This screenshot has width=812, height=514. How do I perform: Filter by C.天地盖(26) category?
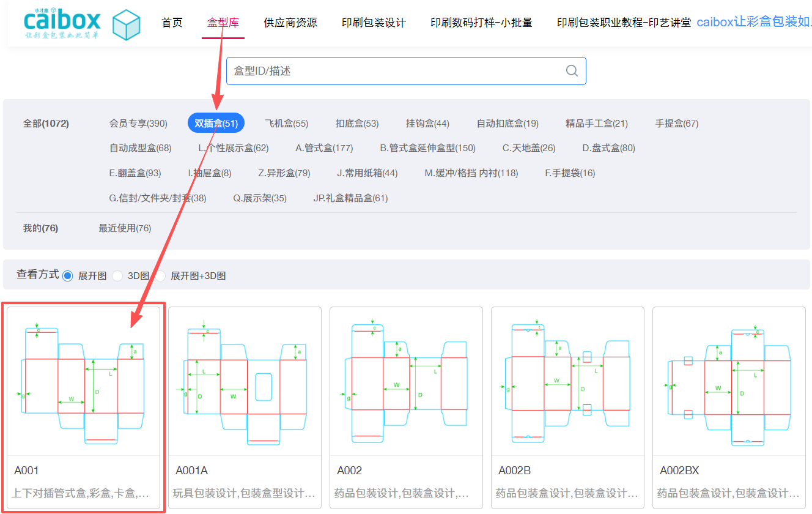(529, 148)
